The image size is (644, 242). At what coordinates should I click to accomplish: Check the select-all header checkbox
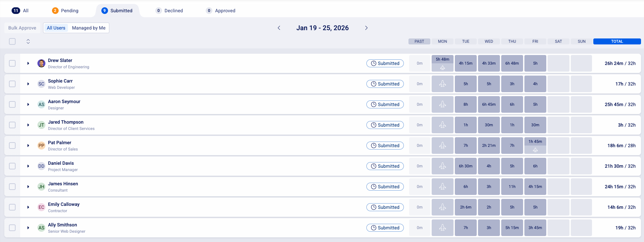click(12, 41)
